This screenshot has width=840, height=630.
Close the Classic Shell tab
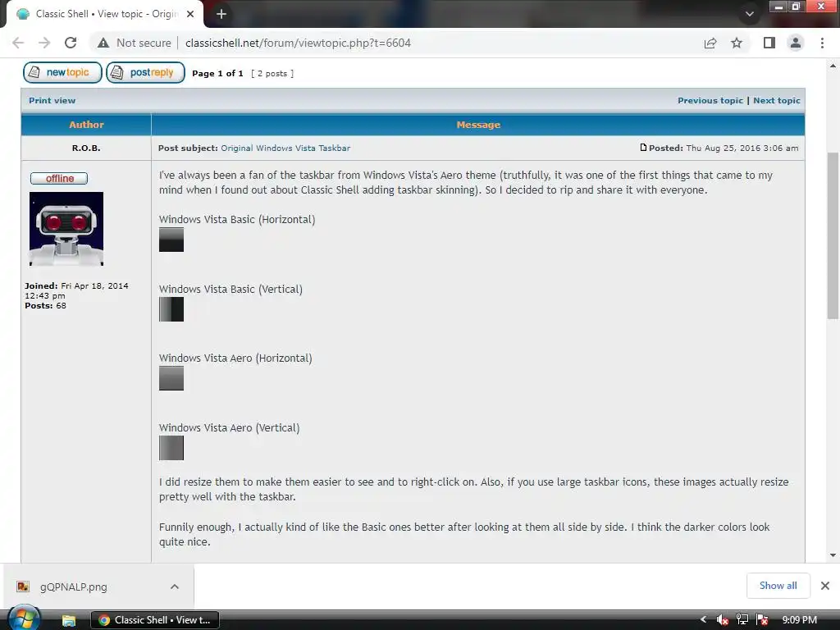[190, 14]
